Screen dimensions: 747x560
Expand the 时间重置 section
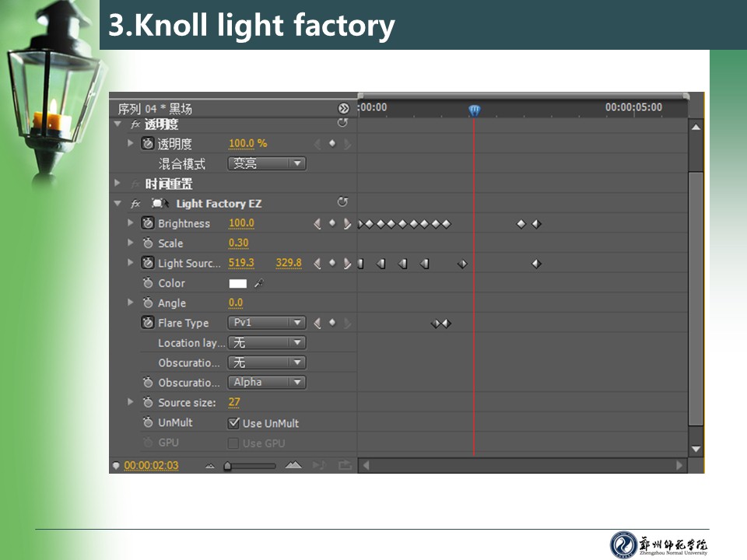117,183
